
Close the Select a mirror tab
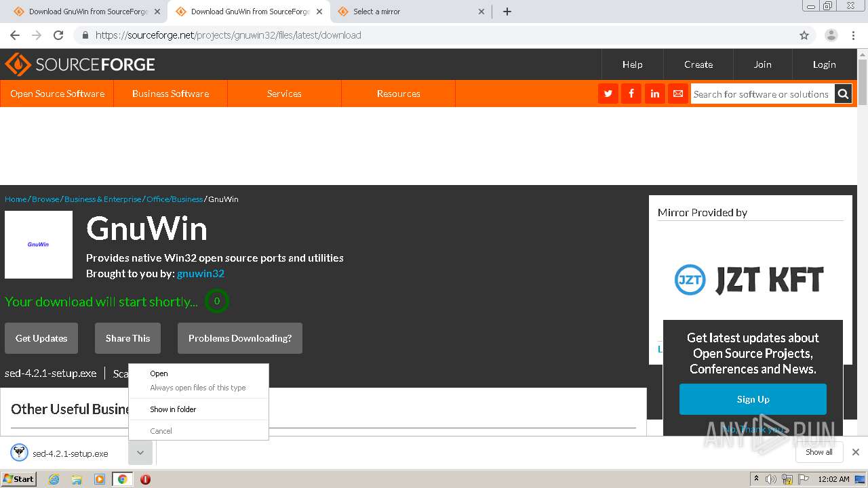[481, 12]
